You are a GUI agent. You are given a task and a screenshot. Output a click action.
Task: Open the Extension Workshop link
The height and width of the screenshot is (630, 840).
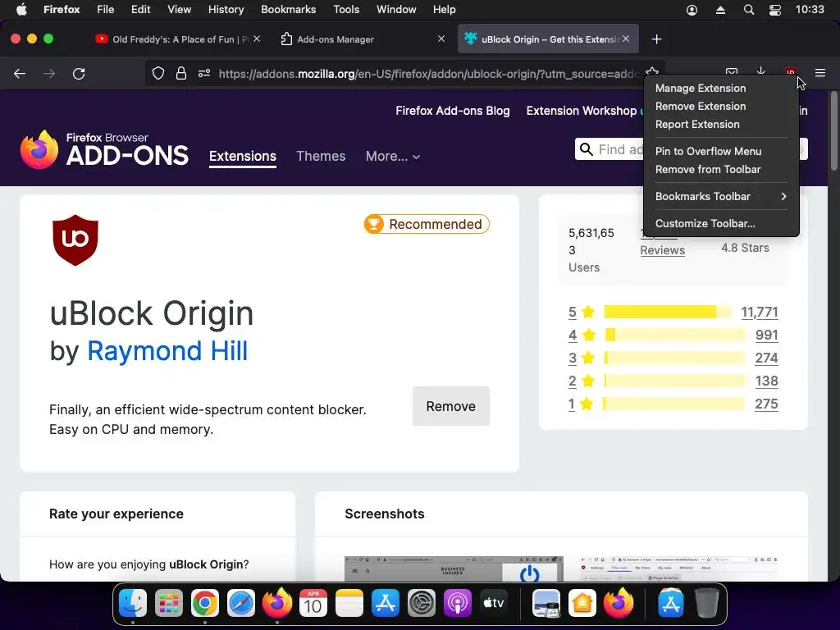[582, 111]
